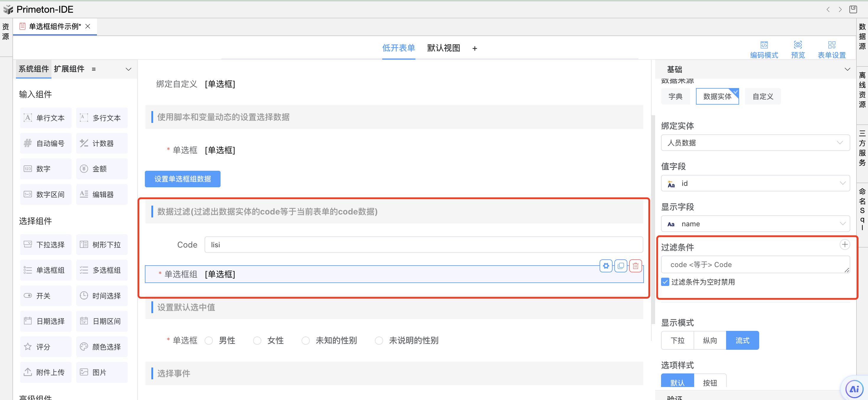
Task: Delete the 单选框组 component via trash icon
Action: tap(636, 266)
